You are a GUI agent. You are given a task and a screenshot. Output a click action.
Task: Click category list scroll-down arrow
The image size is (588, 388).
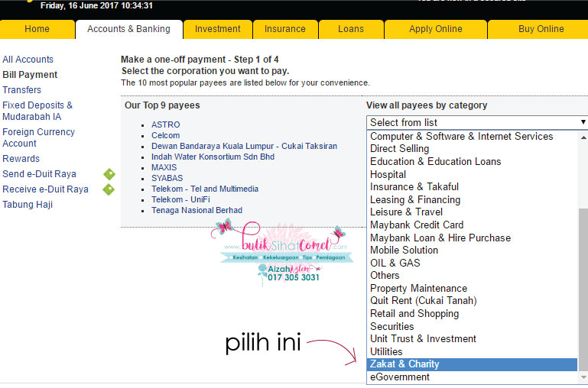pyautogui.click(x=583, y=377)
